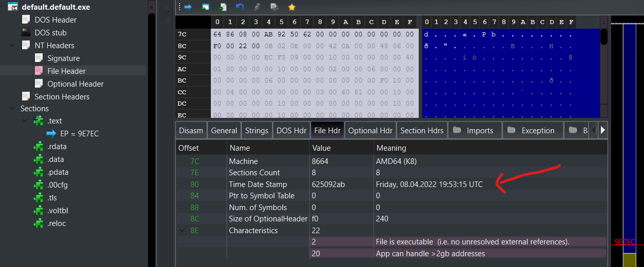644x267 pixels.
Task: Click the gray pin toolbar icon
Action: (257, 7)
